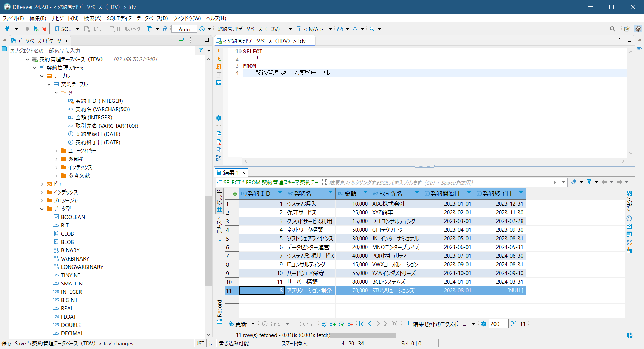The width and height of the screenshot is (644, 349).
Task: Open the 金額 column filter arrow
Action: [x=365, y=193]
